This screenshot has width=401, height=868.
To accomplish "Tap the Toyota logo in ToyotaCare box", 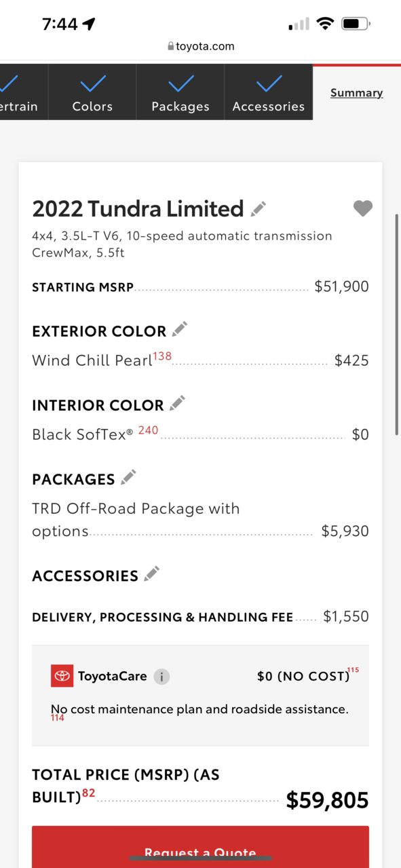I will point(62,676).
